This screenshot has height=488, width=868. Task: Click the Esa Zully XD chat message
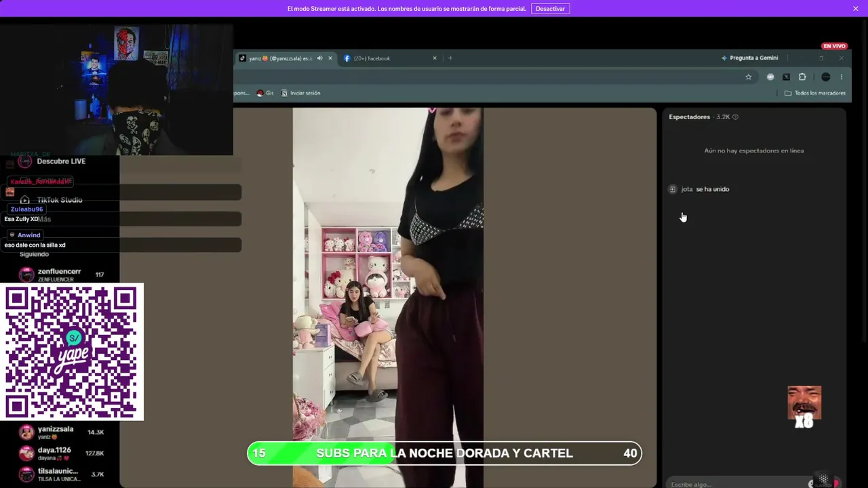coord(21,220)
